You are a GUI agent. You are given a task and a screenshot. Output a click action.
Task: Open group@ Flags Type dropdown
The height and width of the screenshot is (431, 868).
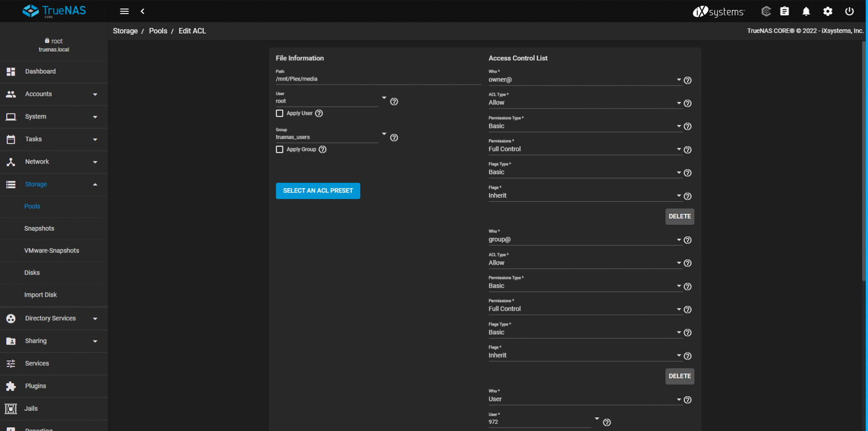[x=585, y=332]
